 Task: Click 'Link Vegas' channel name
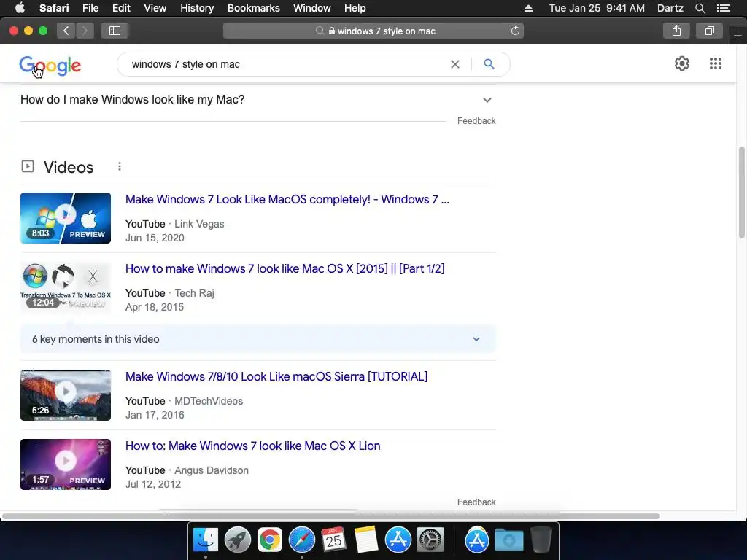point(199,224)
